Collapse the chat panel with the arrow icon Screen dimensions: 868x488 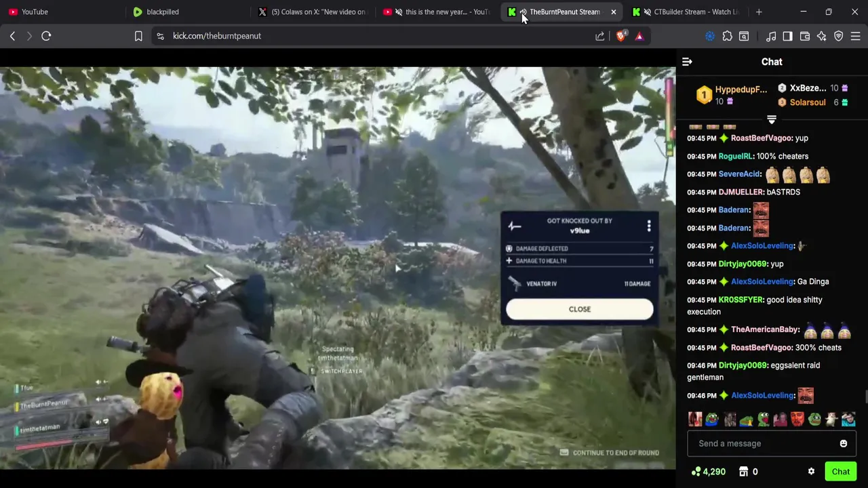click(x=687, y=62)
